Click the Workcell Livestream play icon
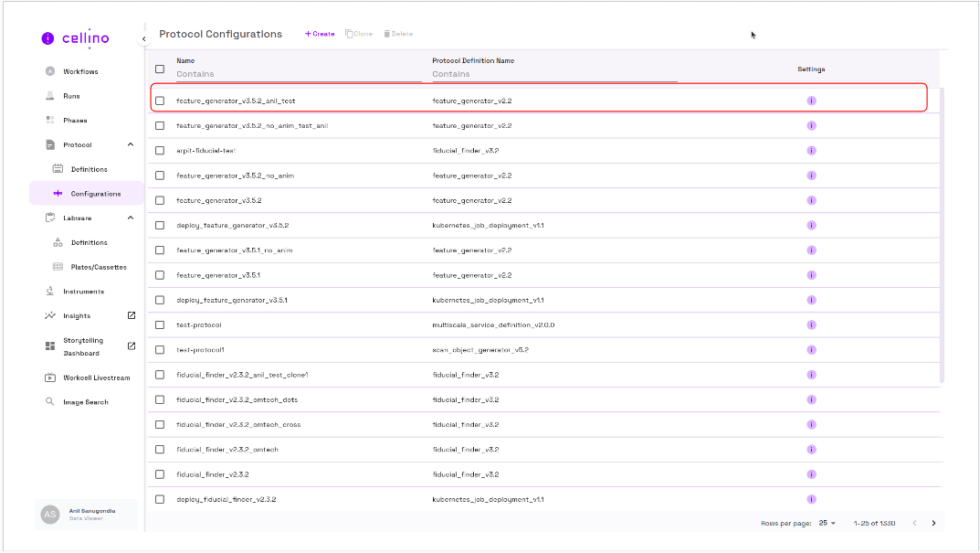Viewport: 980px width, 553px height. [50, 378]
